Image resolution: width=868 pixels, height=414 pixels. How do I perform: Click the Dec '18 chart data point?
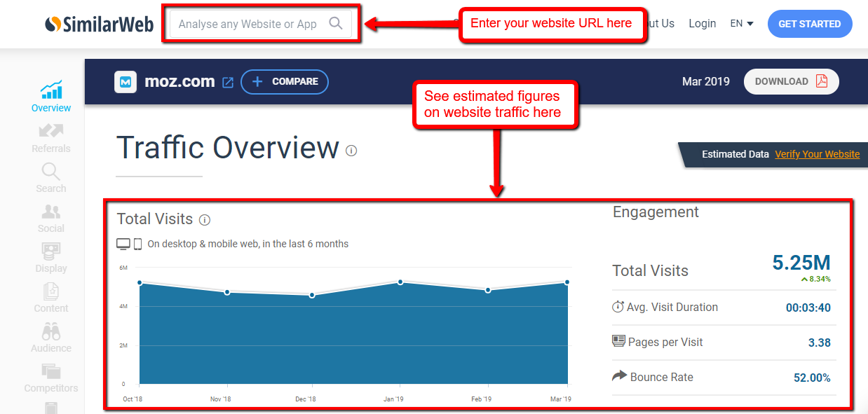pyautogui.click(x=312, y=295)
